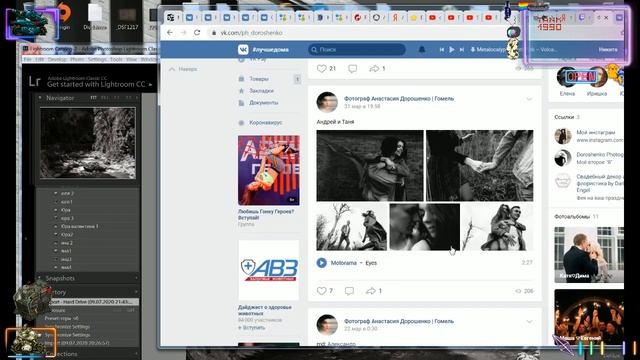This screenshot has width=640, height=360.
Task: Open the Фотоальбомы section heading
Action: (x=572, y=216)
